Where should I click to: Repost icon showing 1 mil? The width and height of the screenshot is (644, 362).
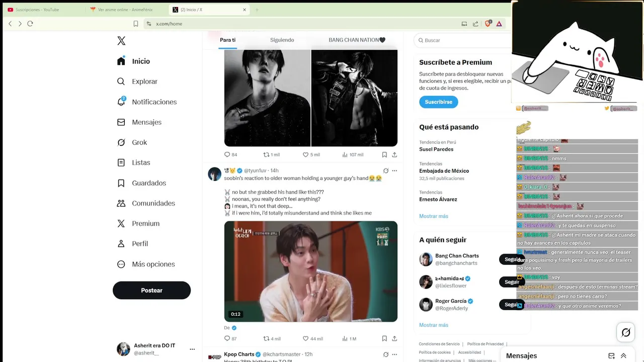tap(267, 154)
